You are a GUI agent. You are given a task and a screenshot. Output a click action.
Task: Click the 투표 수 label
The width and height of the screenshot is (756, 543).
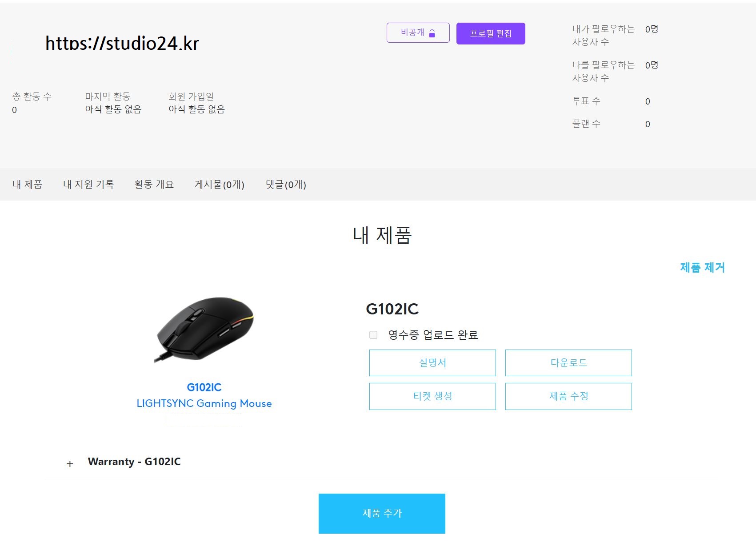point(586,101)
